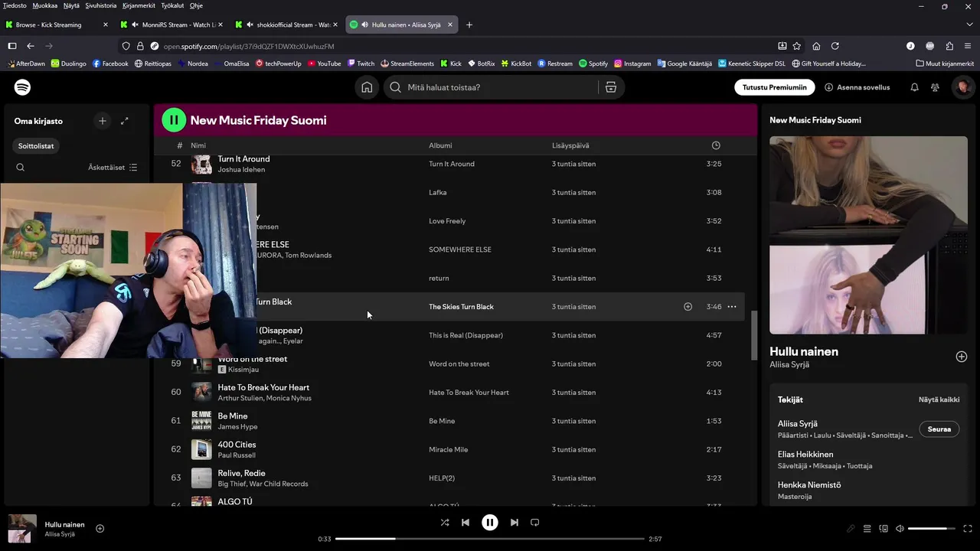Open the user profile avatar menu
Image resolution: width=980 pixels, height=551 pixels.
click(x=962, y=87)
